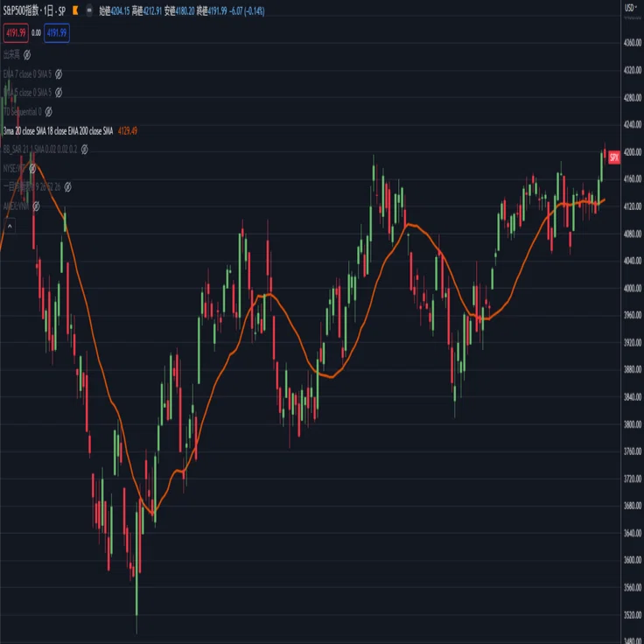Viewport: 644px width, 644px height.
Task: Click the 安値4180.20 low price value
Action: (179, 11)
